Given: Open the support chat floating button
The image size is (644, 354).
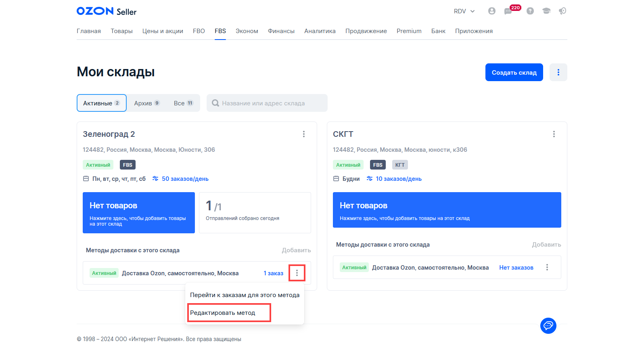Looking at the screenshot, I should (x=548, y=326).
